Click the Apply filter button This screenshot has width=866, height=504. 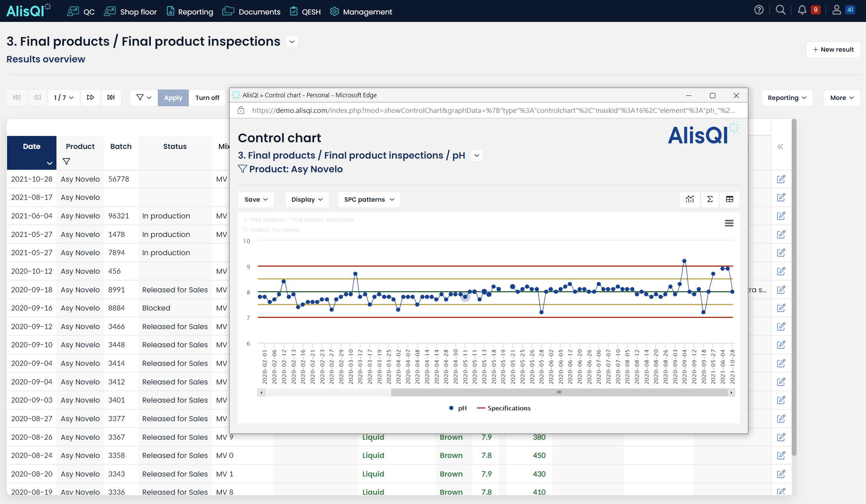pos(173,98)
